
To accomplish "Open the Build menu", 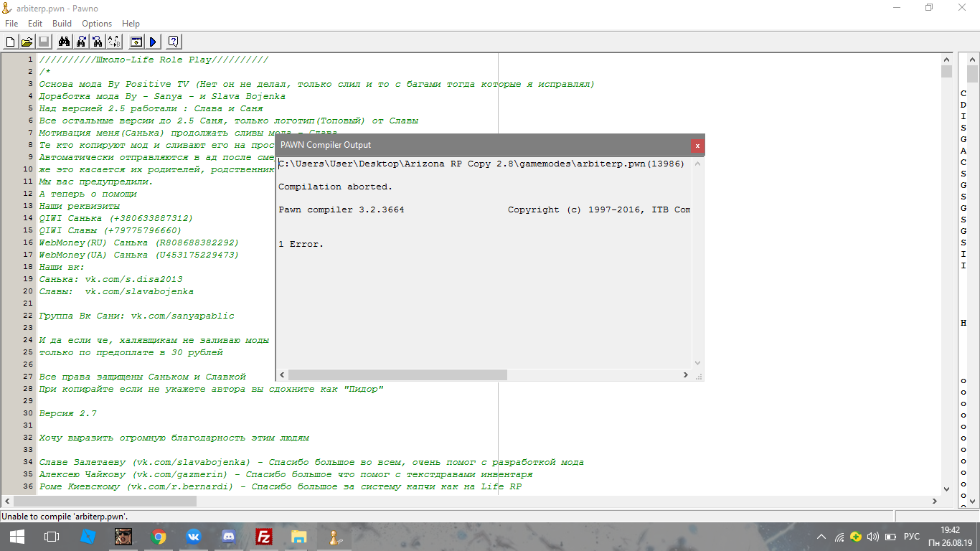I will pyautogui.click(x=62, y=24).
